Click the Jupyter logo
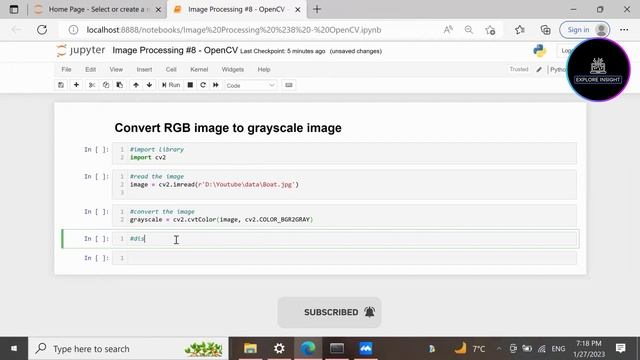The width and height of the screenshot is (640, 360). pyautogui.click(x=81, y=50)
